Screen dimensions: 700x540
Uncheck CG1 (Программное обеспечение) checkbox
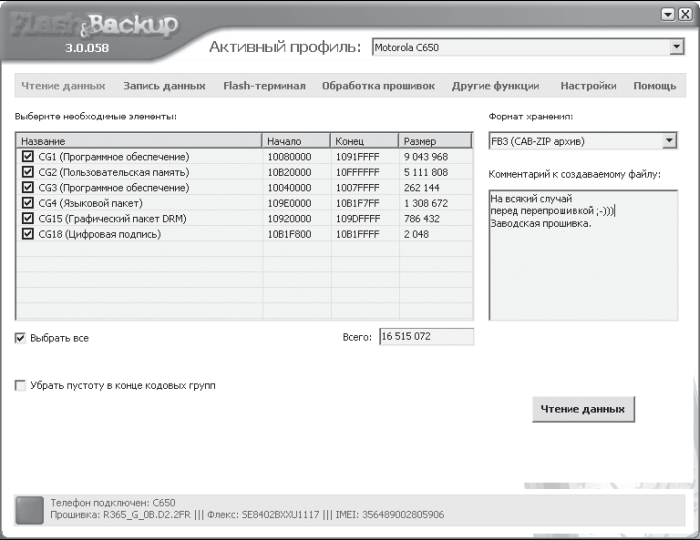tap(27, 157)
